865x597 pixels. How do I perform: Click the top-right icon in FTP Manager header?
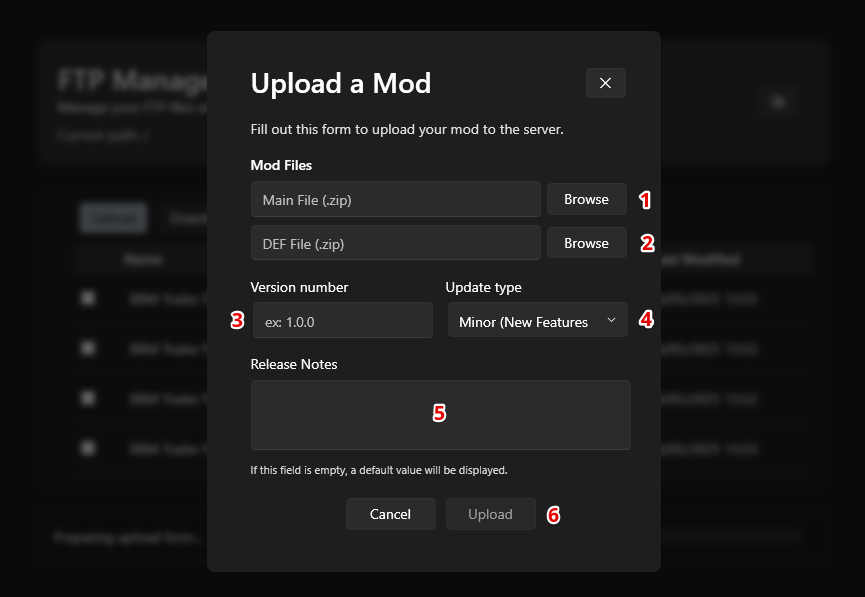tap(780, 101)
